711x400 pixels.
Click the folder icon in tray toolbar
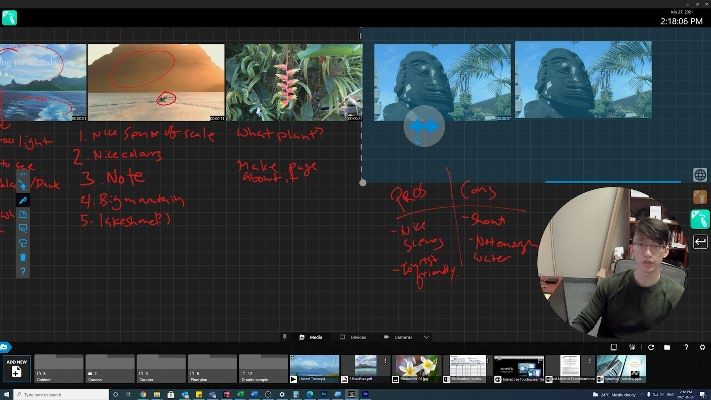(x=667, y=347)
